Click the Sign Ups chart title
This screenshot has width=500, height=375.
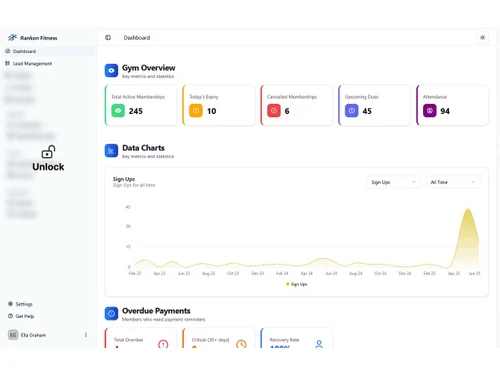click(x=124, y=179)
